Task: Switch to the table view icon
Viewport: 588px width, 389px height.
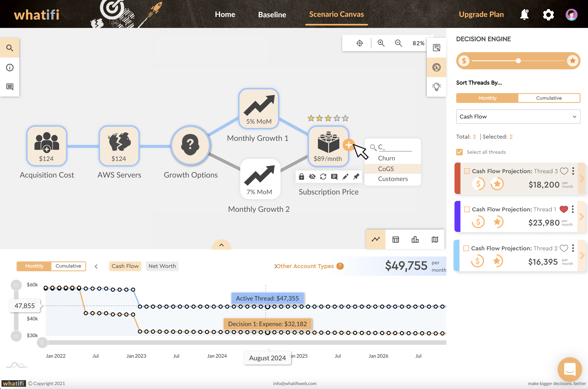Action: click(x=396, y=239)
